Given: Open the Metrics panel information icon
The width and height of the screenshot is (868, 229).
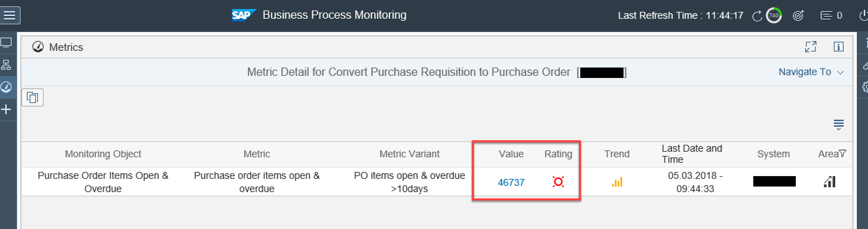Looking at the screenshot, I should [x=838, y=47].
